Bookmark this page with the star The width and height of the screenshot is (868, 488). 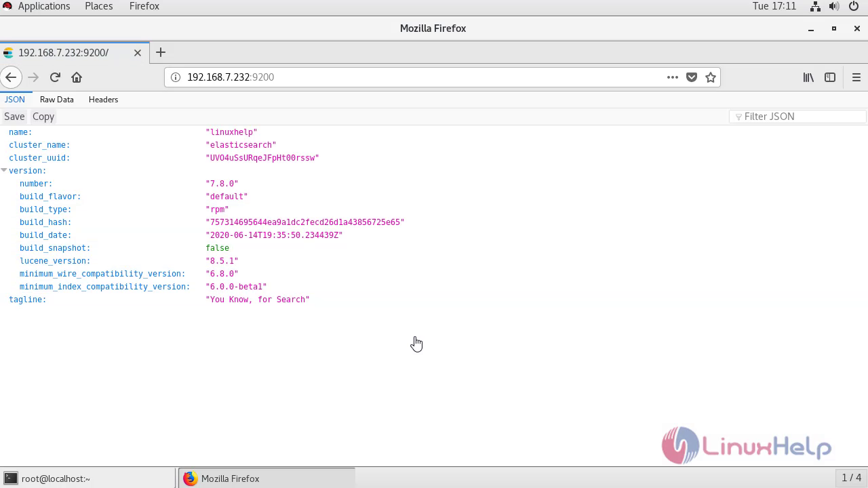tap(711, 77)
